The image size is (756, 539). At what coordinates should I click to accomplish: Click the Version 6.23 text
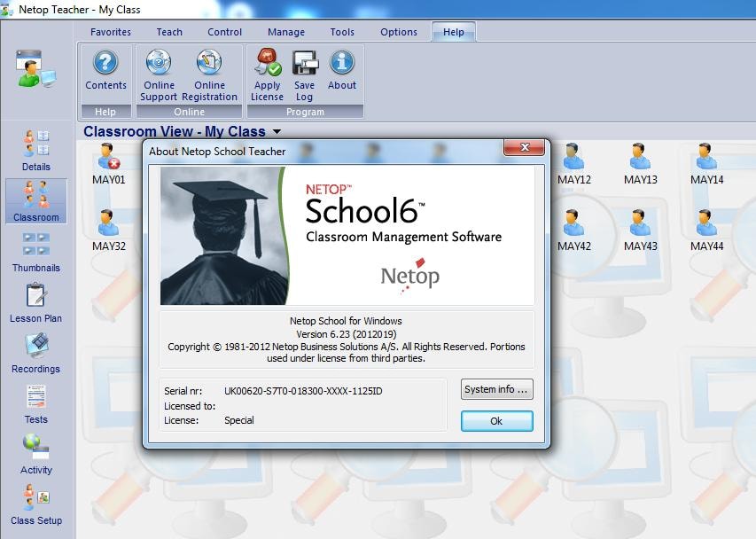coord(347,334)
